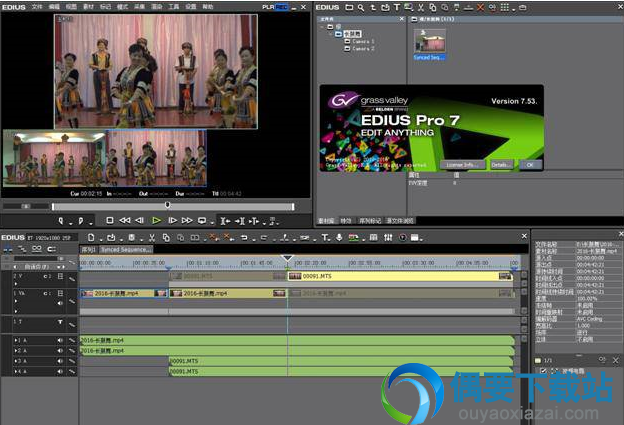Move the preview scrub bar handle
Image resolution: width=624 pixels, height=425 pixels.
(168, 205)
